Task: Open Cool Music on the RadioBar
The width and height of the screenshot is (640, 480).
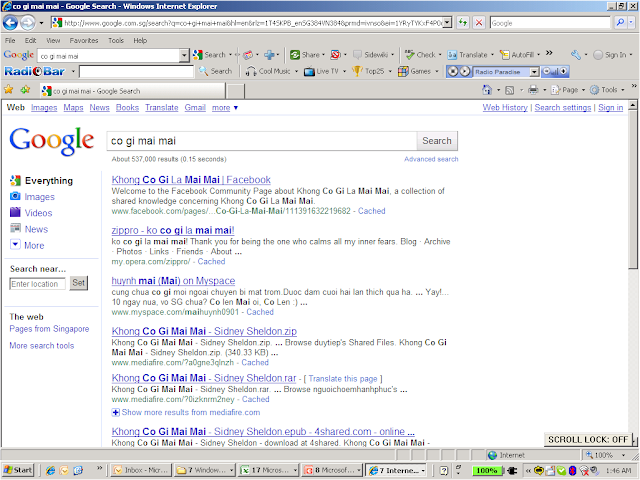Action: coord(269,71)
